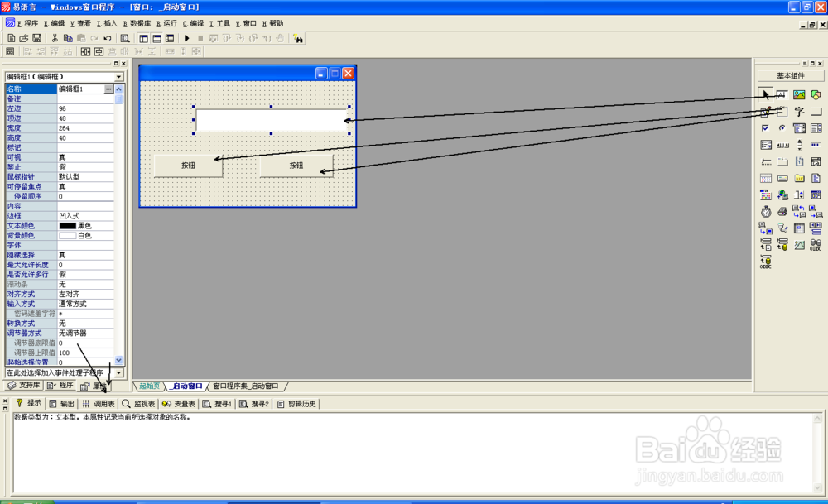The image size is (828, 504).
Task: Switch to the 程序 panel tab
Action: [x=60, y=386]
